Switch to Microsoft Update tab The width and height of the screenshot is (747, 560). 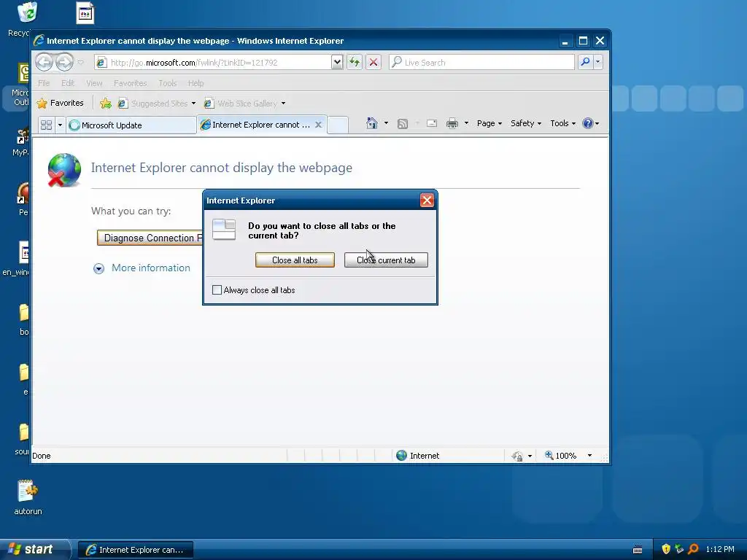click(x=131, y=125)
